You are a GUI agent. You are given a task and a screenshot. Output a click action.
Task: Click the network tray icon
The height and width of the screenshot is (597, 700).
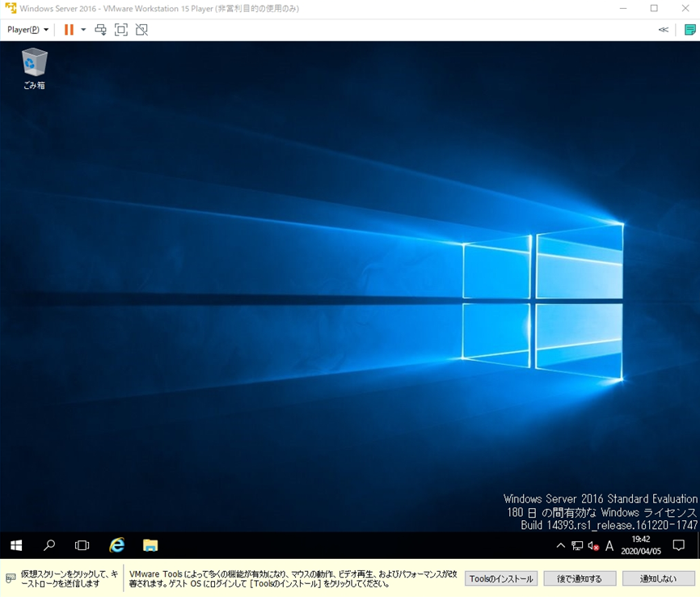click(x=577, y=545)
